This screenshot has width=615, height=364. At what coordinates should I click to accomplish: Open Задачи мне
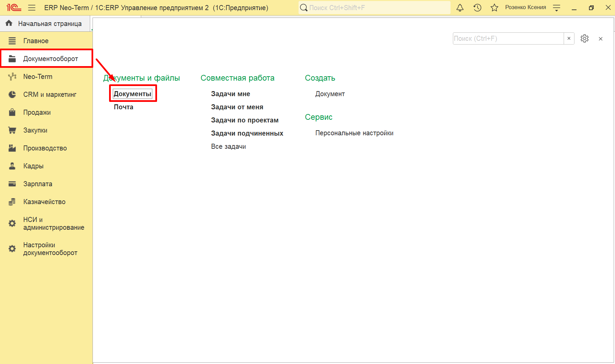coord(231,94)
